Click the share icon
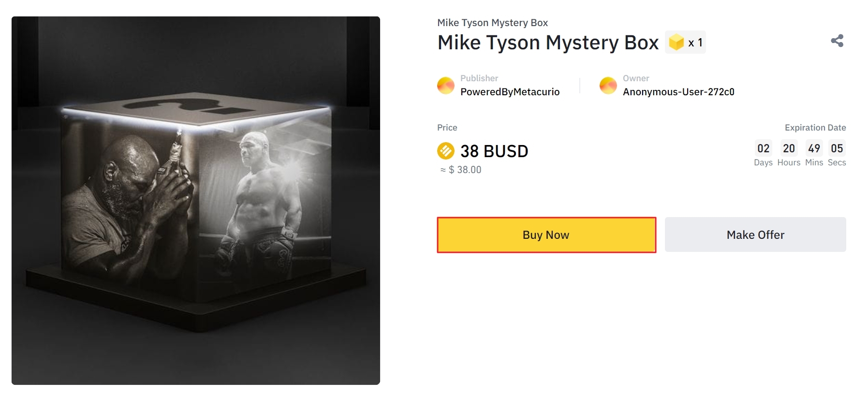 point(837,41)
